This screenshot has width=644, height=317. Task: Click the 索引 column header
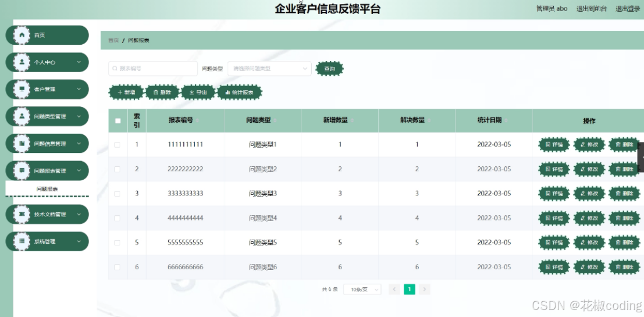[x=137, y=121]
